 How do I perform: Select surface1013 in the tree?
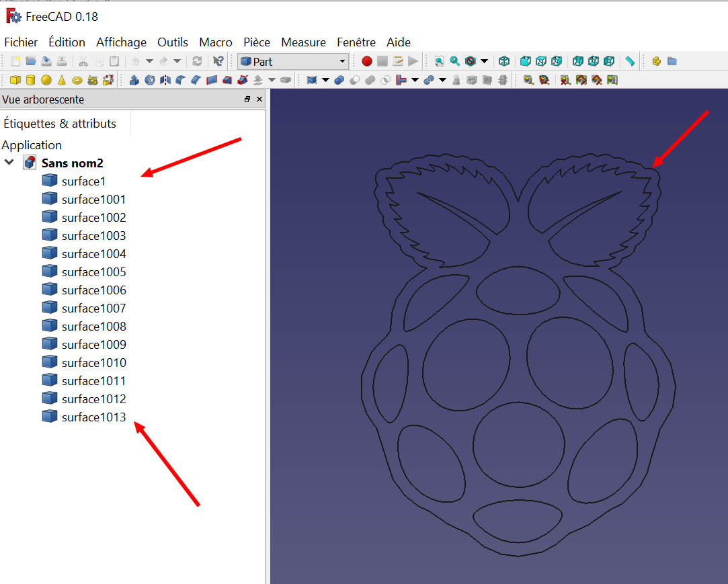(94, 417)
